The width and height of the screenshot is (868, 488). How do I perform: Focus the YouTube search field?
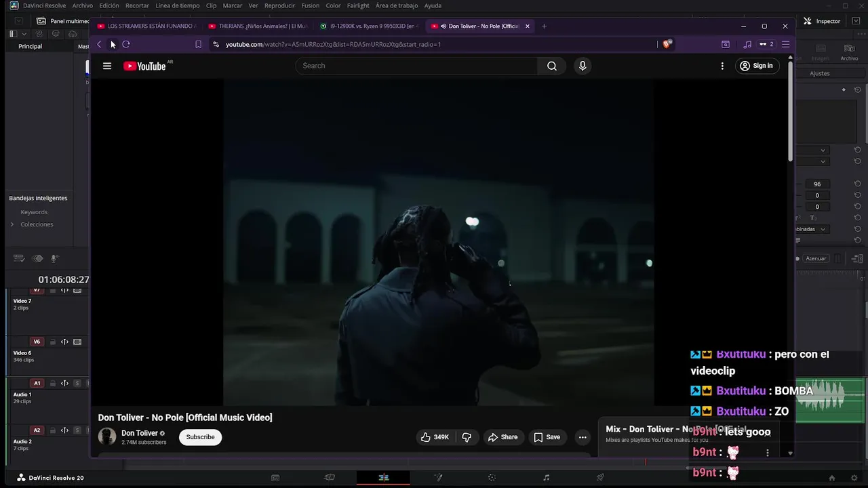click(416, 66)
